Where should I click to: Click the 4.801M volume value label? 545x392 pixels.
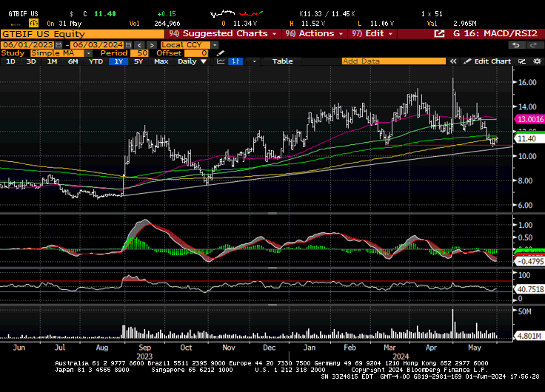(529, 336)
